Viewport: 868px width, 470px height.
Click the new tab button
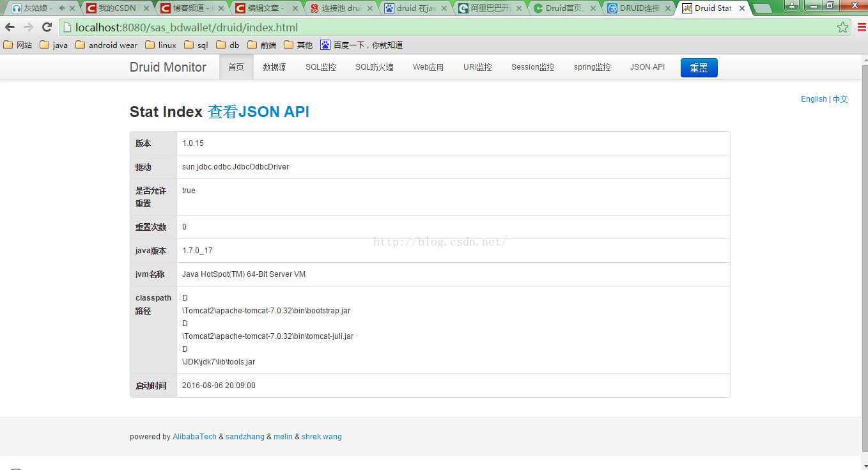point(762,8)
